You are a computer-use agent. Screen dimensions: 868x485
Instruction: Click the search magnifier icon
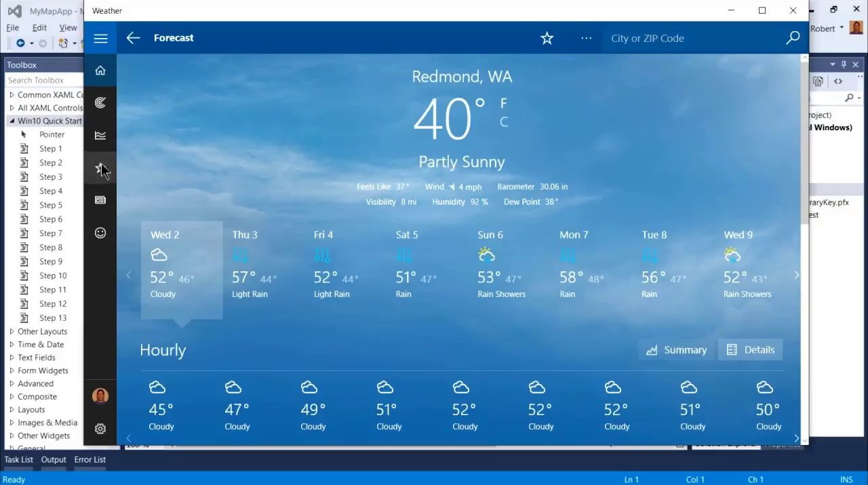pos(792,39)
